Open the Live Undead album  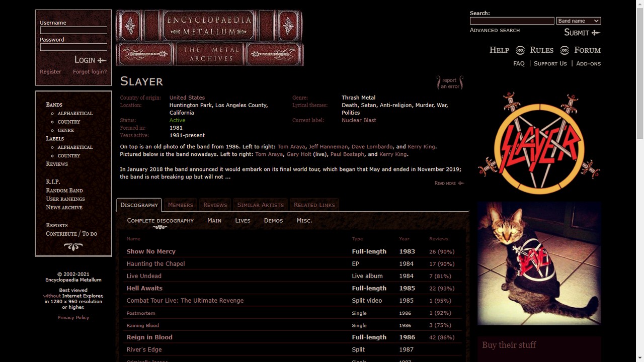point(144,276)
